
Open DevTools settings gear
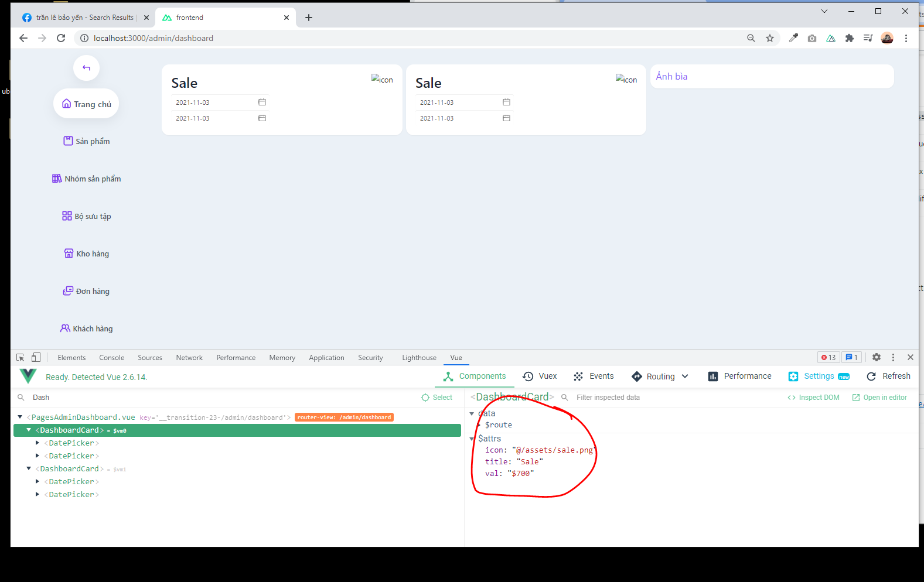[x=877, y=357]
